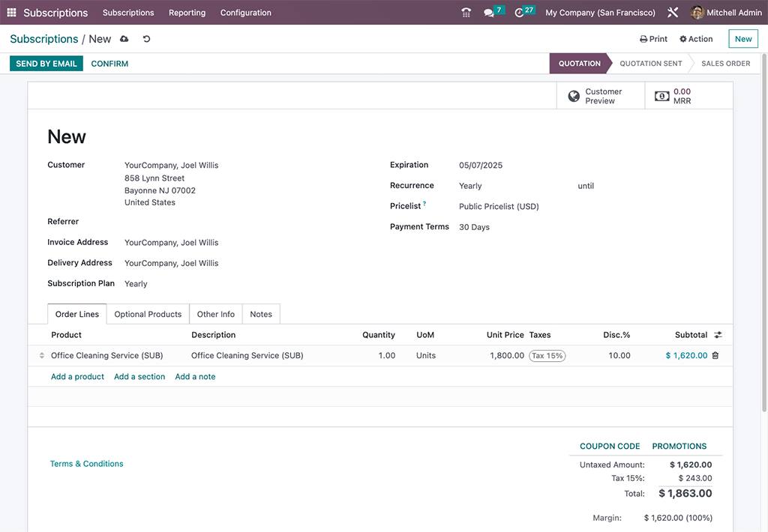Click the phone dial icon in top bar
Image resolution: width=768 pixels, height=532 pixels.
pyautogui.click(x=466, y=12)
